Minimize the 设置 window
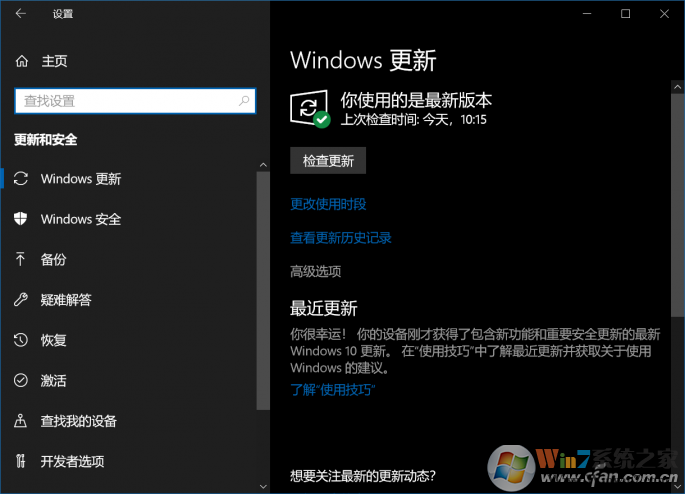 (x=587, y=14)
